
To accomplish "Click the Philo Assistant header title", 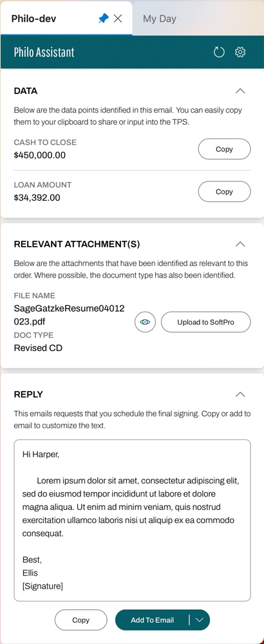I will [x=44, y=52].
